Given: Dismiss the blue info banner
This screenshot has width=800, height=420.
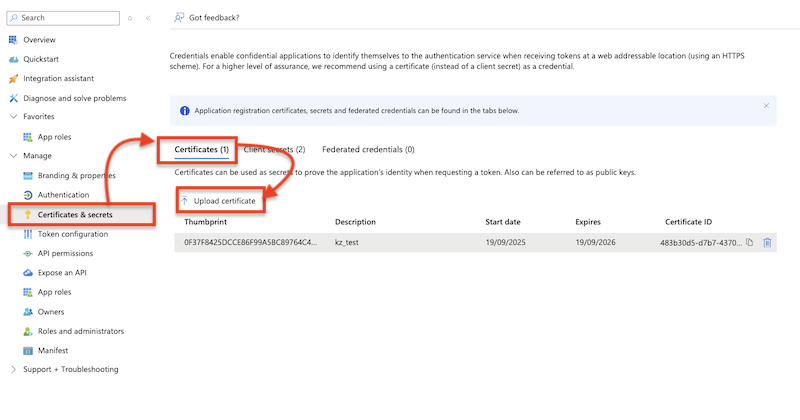Looking at the screenshot, I should tap(766, 105).
